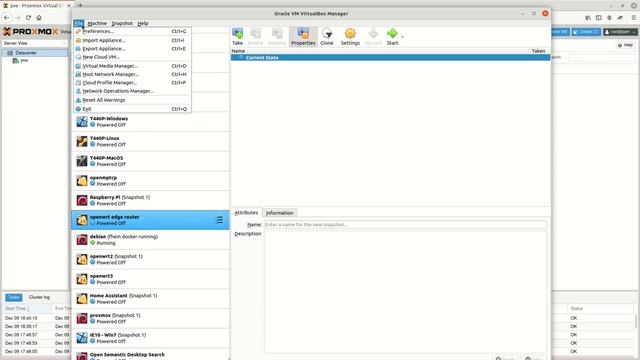Screen dimensions: 640x360
Task: Select the openwrt2 VM icon
Action: (x=82, y=259)
